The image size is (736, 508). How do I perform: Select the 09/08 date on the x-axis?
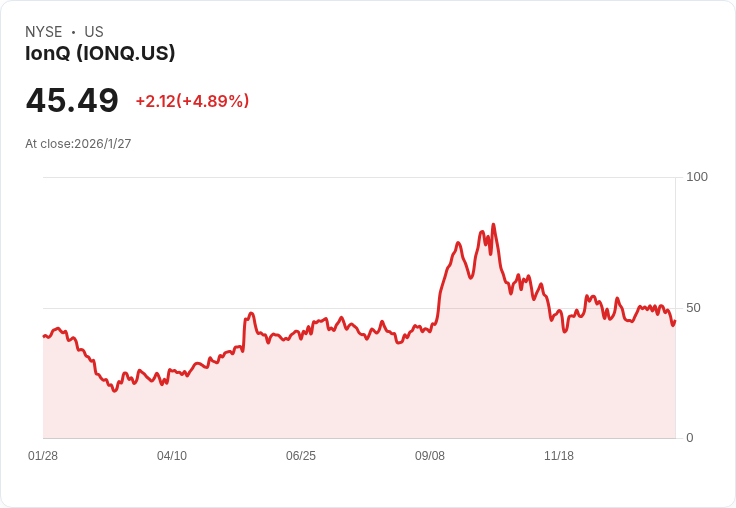tap(430, 456)
